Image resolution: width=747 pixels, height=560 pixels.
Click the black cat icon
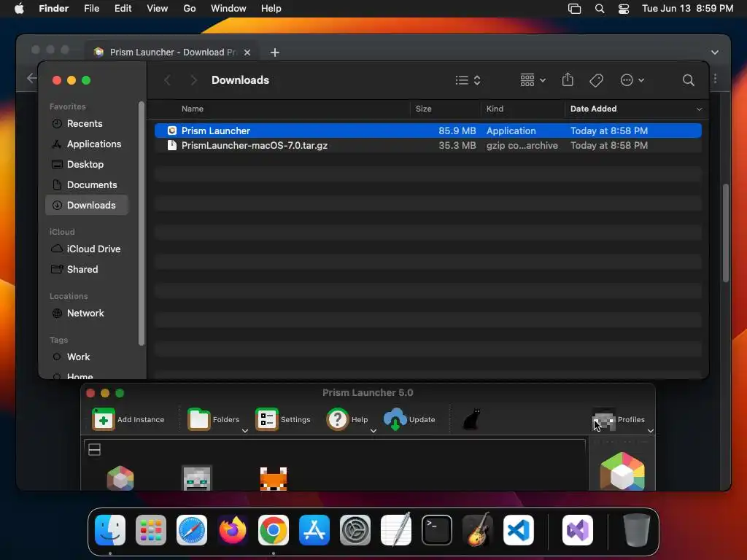point(471,419)
